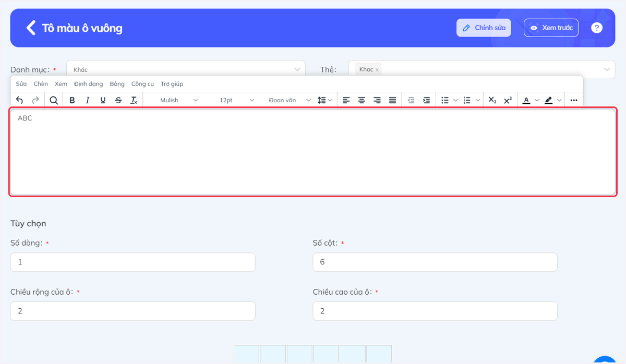Viewport: 626px width, 364px height.
Task: Open the line height dropdown
Action: click(325, 100)
